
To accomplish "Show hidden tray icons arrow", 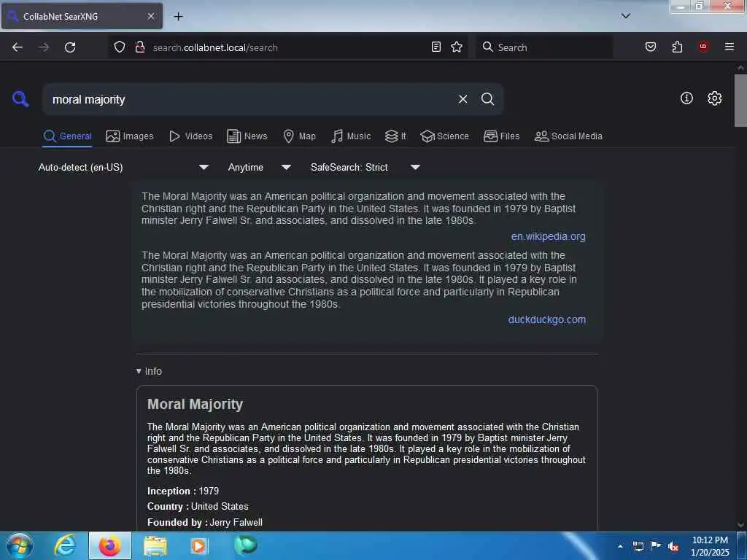I will point(620,546).
